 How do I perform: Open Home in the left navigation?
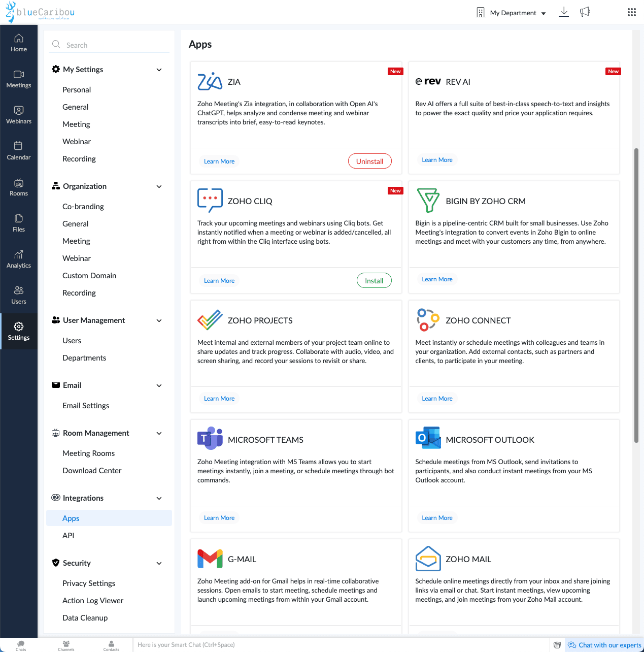[19, 43]
